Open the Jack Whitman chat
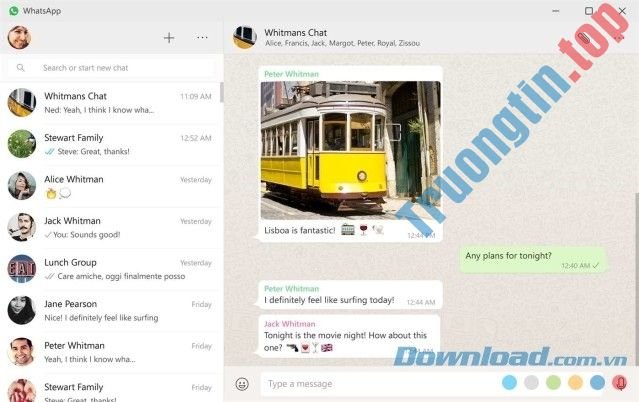The height and width of the screenshot is (402, 639). 110,228
